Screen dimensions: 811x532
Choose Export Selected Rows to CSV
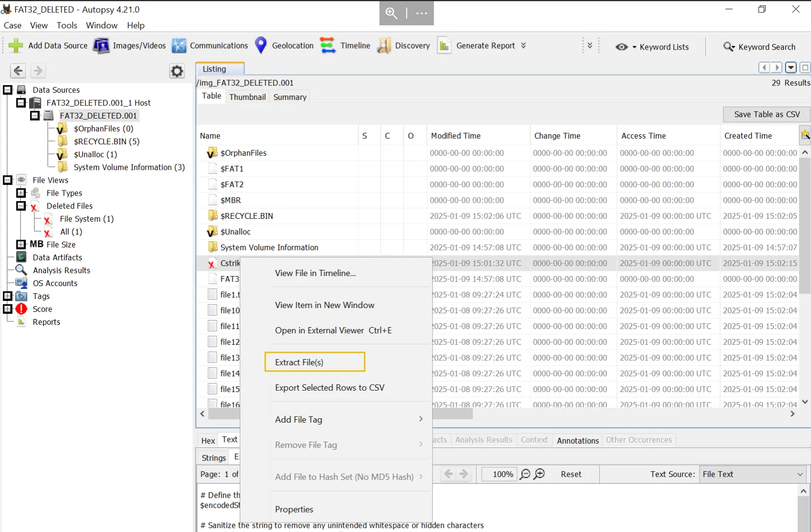pos(330,388)
